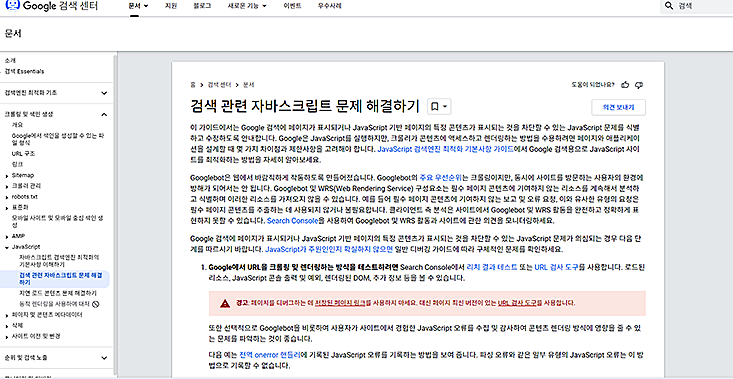The height and width of the screenshot is (379, 733).
Task: Click the 문서 section header text
Action: pyautogui.click(x=13, y=34)
